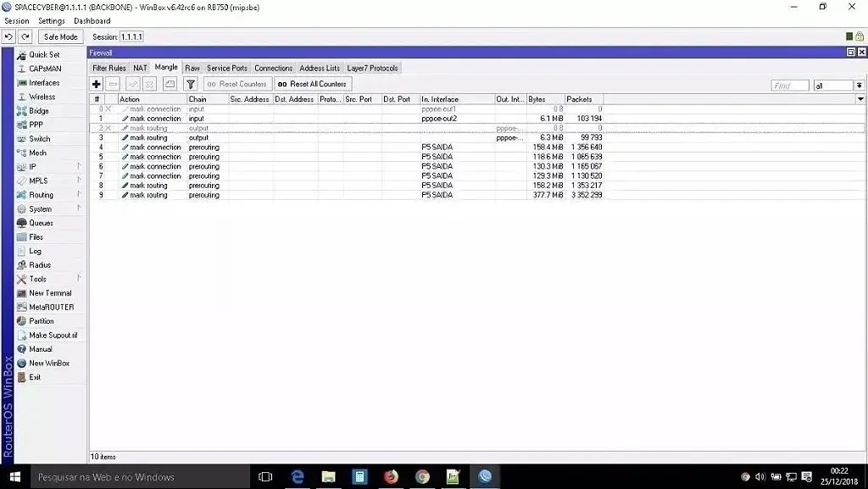The image size is (868, 489).
Task: Open the filter funnel icon
Action: point(191,84)
